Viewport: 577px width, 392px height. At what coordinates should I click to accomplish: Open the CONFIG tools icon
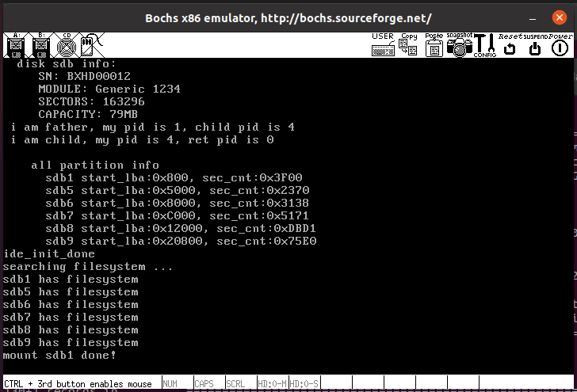click(484, 45)
